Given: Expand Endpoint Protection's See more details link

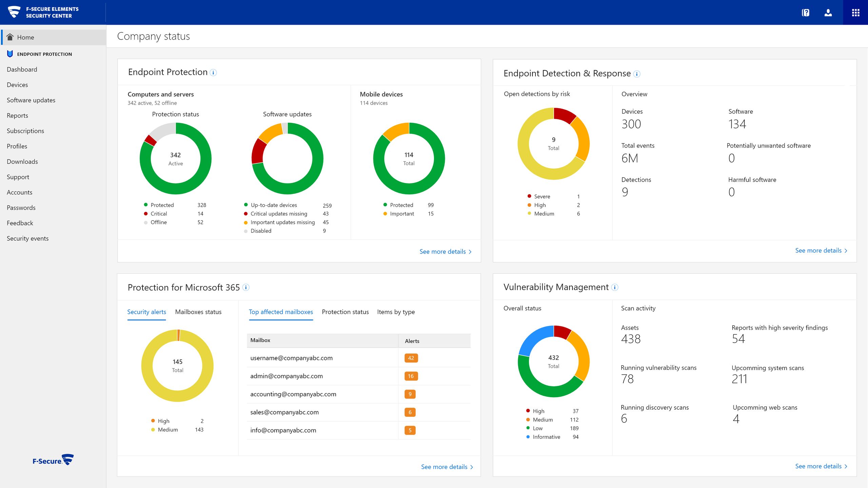Looking at the screenshot, I should click(x=442, y=251).
